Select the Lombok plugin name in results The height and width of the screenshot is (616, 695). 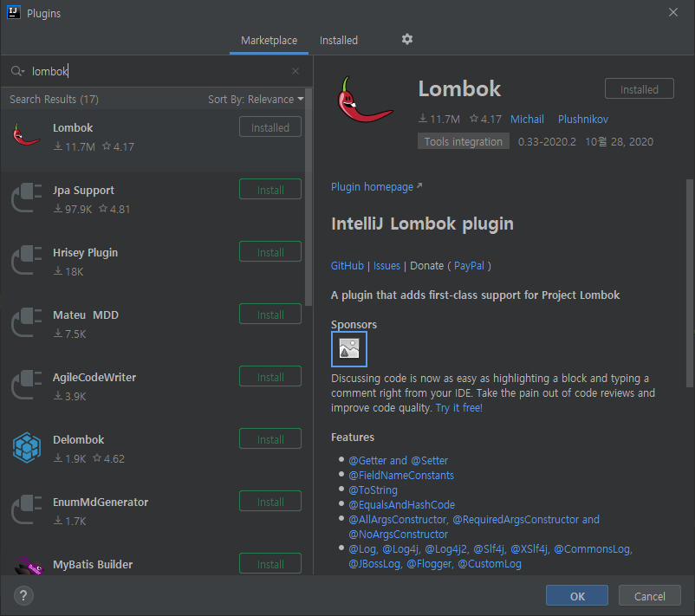pyautogui.click(x=73, y=127)
